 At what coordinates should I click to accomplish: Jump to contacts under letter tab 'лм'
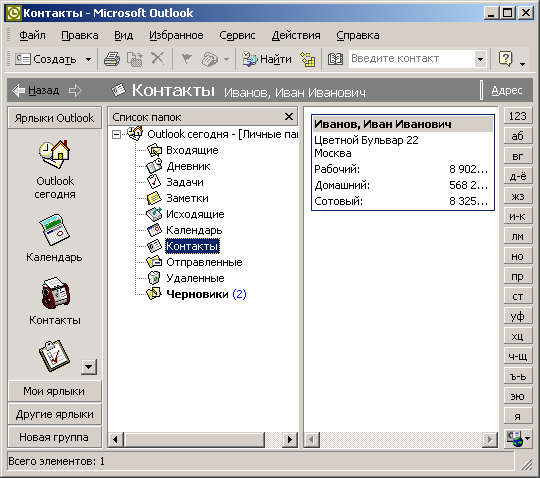pos(518,236)
